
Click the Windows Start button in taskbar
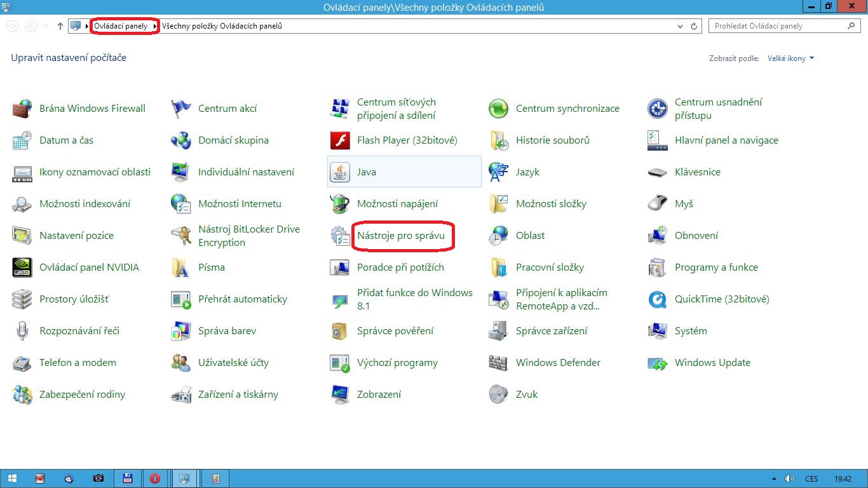point(12,478)
